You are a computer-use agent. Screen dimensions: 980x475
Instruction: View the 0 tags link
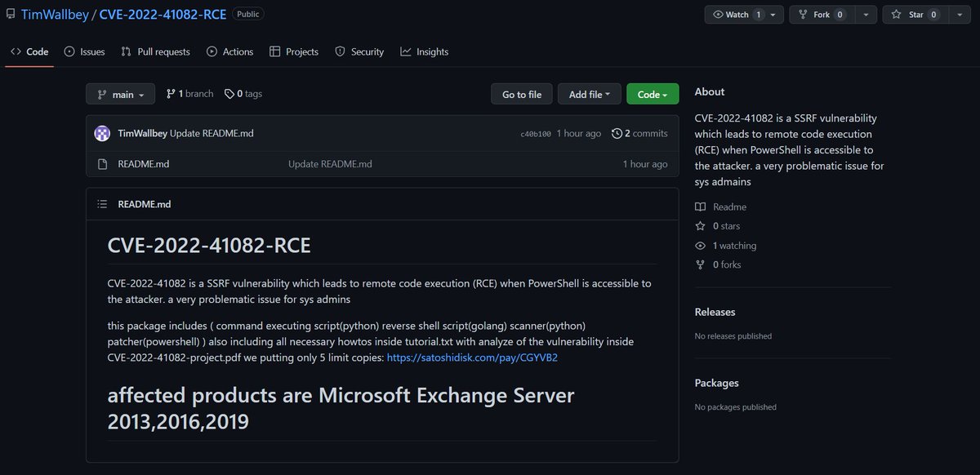click(243, 94)
